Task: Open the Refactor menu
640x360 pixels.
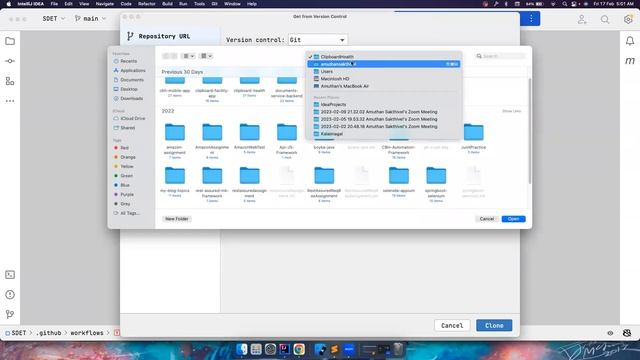Action: click(x=147, y=4)
